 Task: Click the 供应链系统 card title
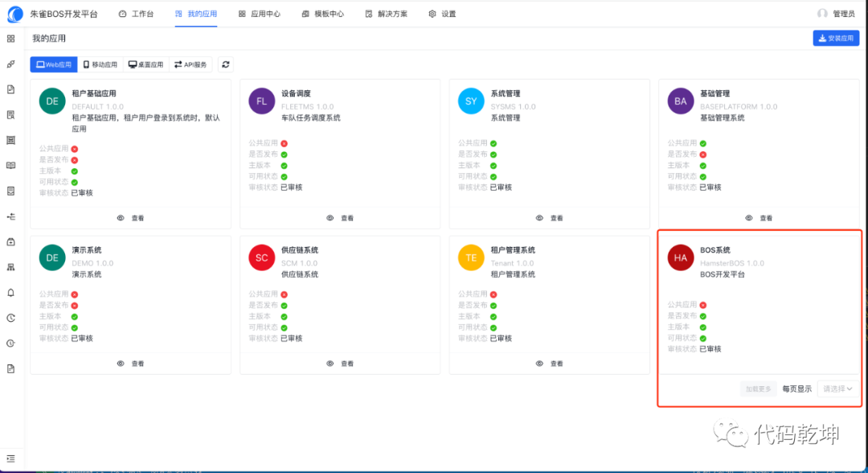click(300, 250)
